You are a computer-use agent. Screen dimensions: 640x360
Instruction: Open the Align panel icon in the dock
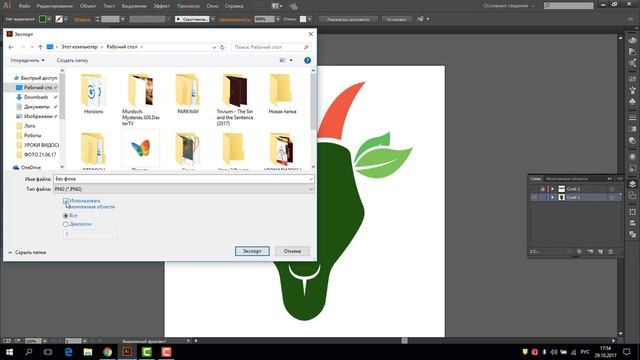[x=632, y=223]
